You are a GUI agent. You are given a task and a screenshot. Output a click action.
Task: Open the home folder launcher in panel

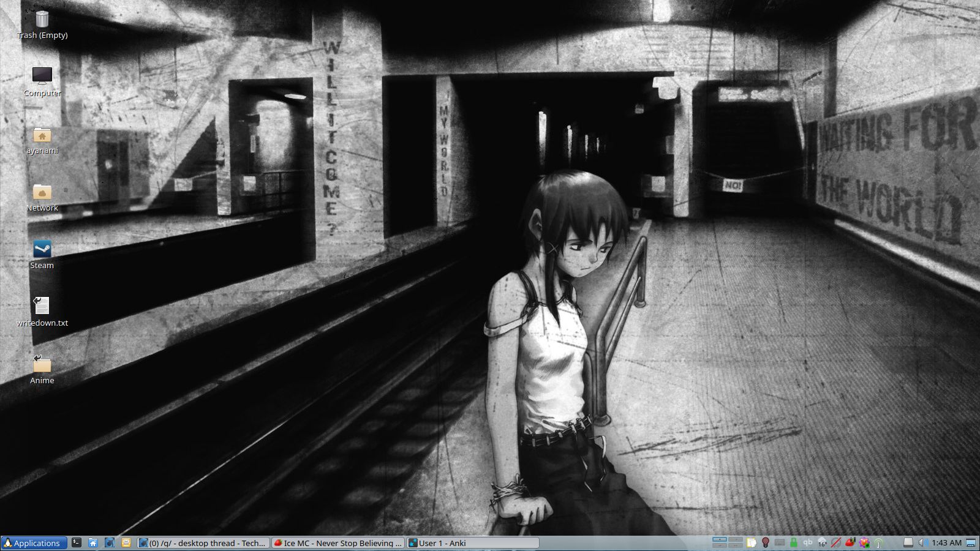(93, 542)
